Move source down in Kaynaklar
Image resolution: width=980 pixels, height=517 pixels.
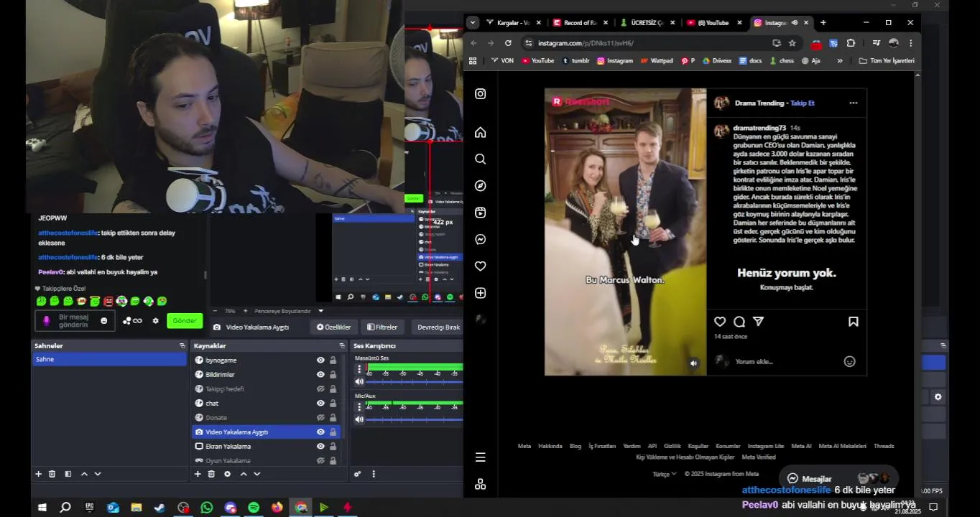pos(256,474)
